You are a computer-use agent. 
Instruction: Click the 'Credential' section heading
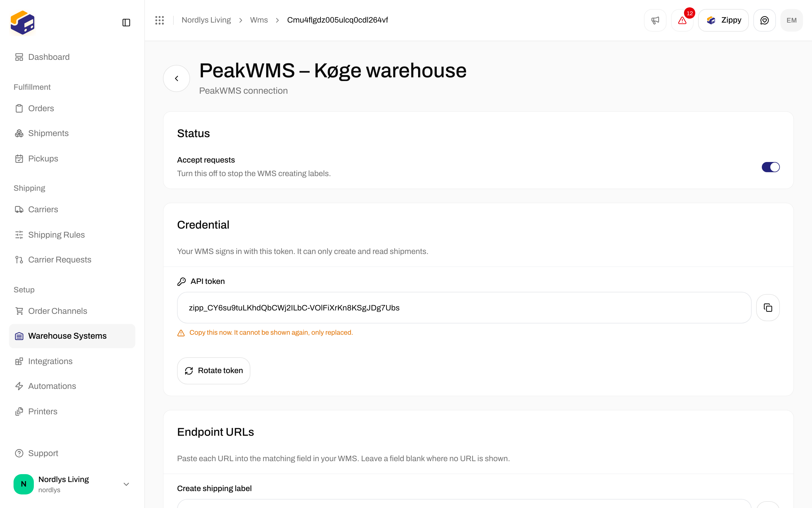pyautogui.click(x=203, y=225)
